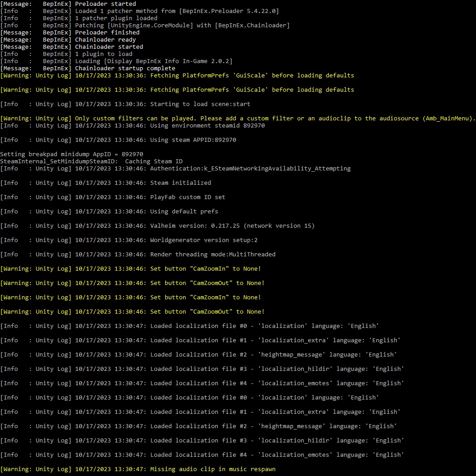Screen dimensions: 476x476
Task: Select the "SteamInternal_SetMinidumpSteamID: Caching Steam ID" line
Action: tap(91, 161)
